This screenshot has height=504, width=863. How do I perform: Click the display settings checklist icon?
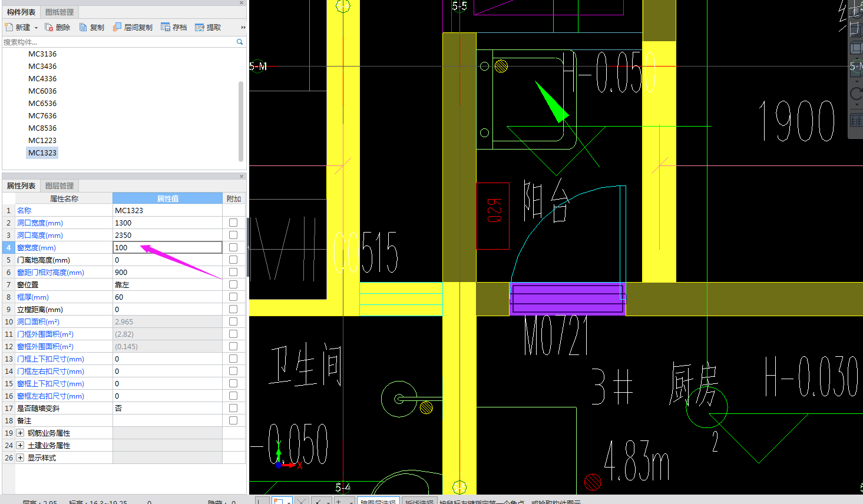pyautogui.click(x=856, y=121)
